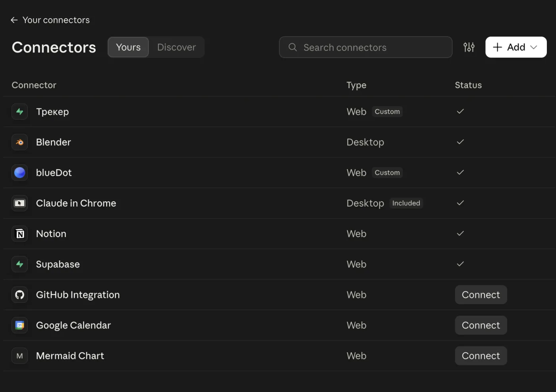
Task: Connect the Mermaid Chart connector
Action: pos(481,356)
